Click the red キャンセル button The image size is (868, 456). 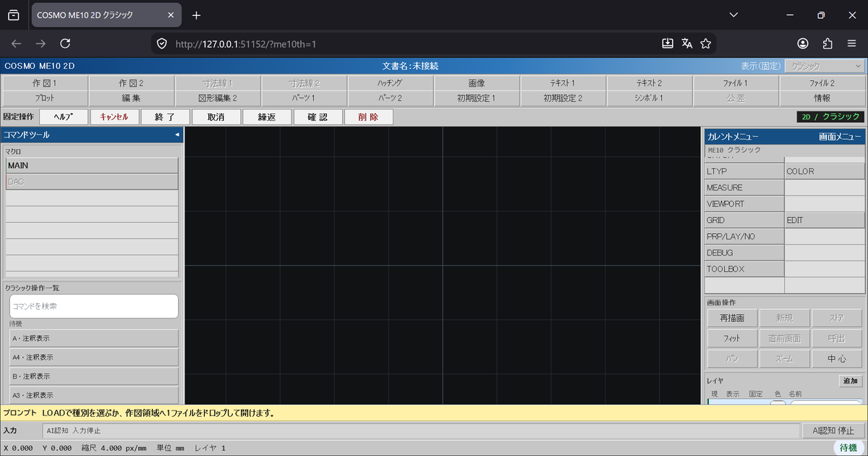tap(114, 117)
